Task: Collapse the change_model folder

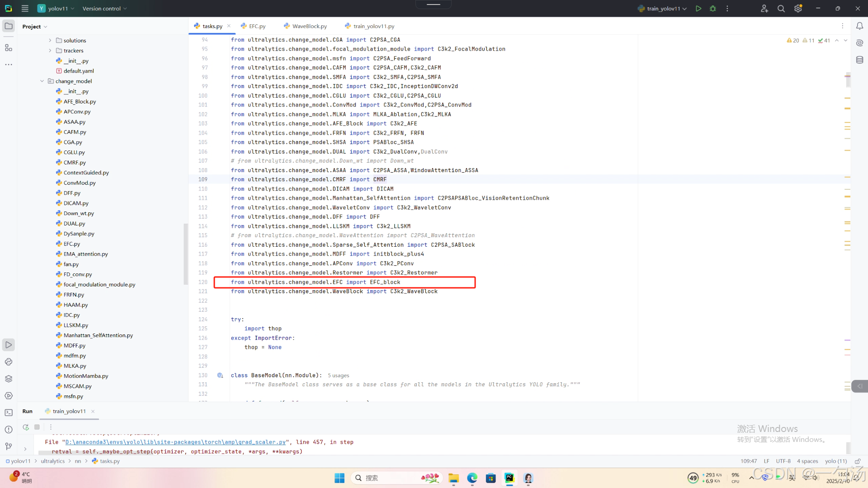Action: 42,81
